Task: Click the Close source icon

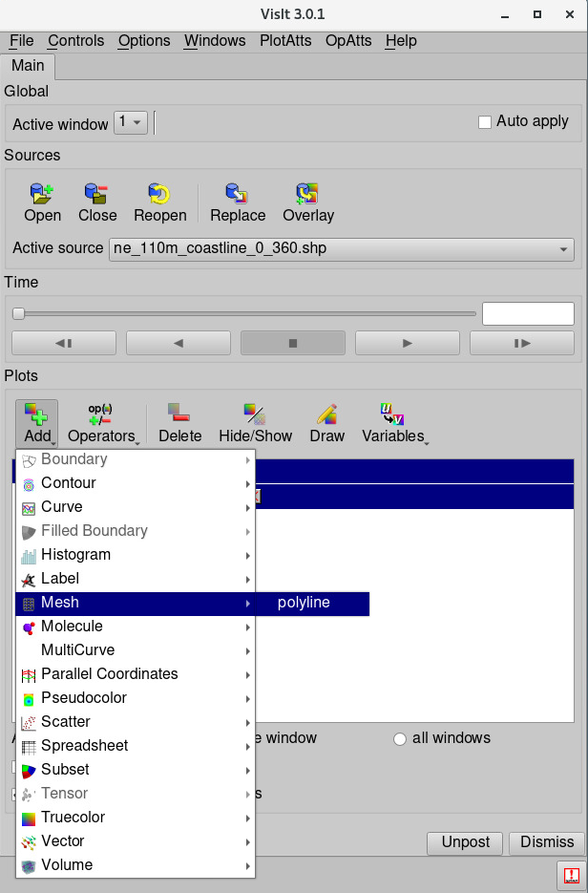Action: pos(97,195)
